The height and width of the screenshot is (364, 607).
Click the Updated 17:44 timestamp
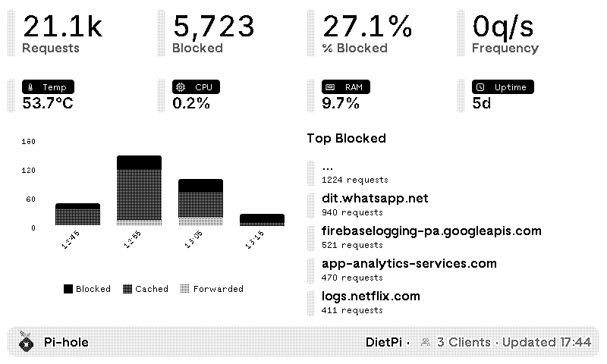pyautogui.click(x=546, y=342)
